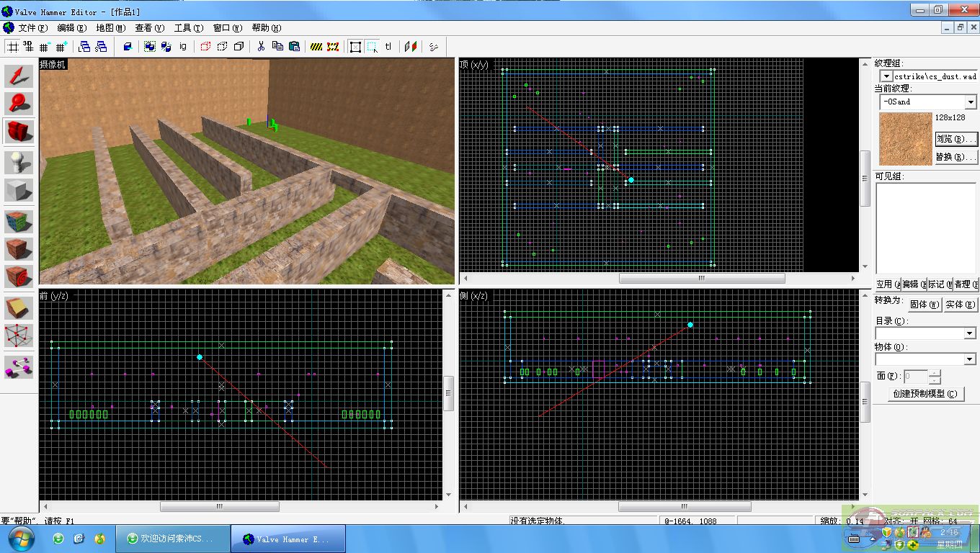
Task: Open the 工具 (T) menu
Action: (x=187, y=28)
